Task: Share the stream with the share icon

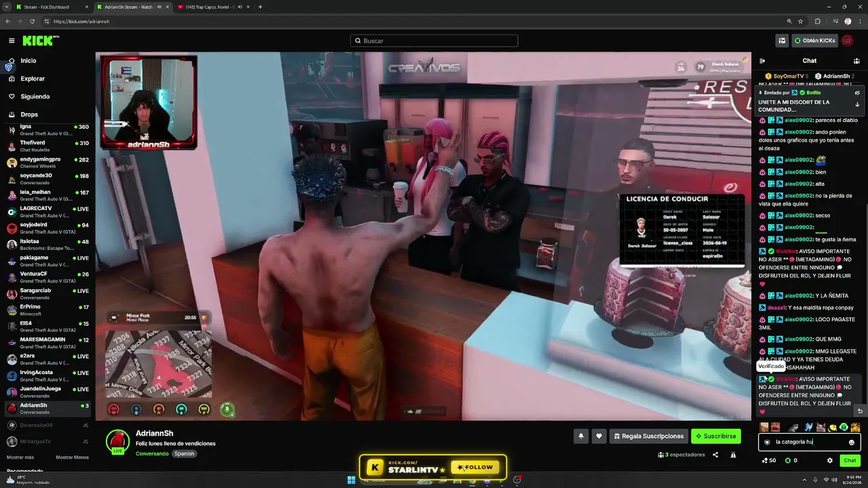Action: pos(715,455)
